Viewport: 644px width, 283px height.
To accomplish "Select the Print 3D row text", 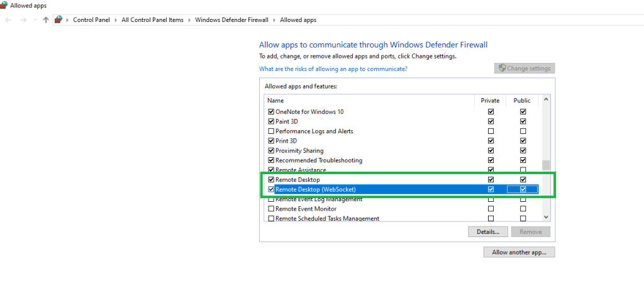I will pyautogui.click(x=286, y=140).
